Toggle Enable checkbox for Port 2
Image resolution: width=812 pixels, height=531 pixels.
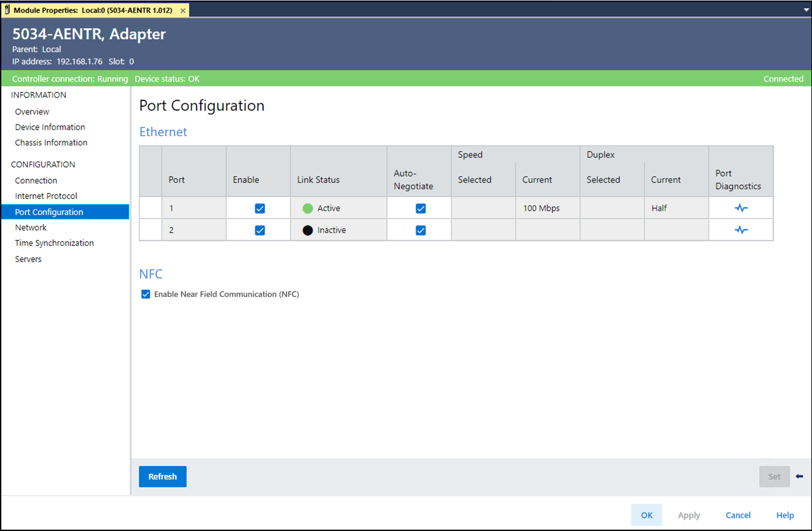point(260,230)
